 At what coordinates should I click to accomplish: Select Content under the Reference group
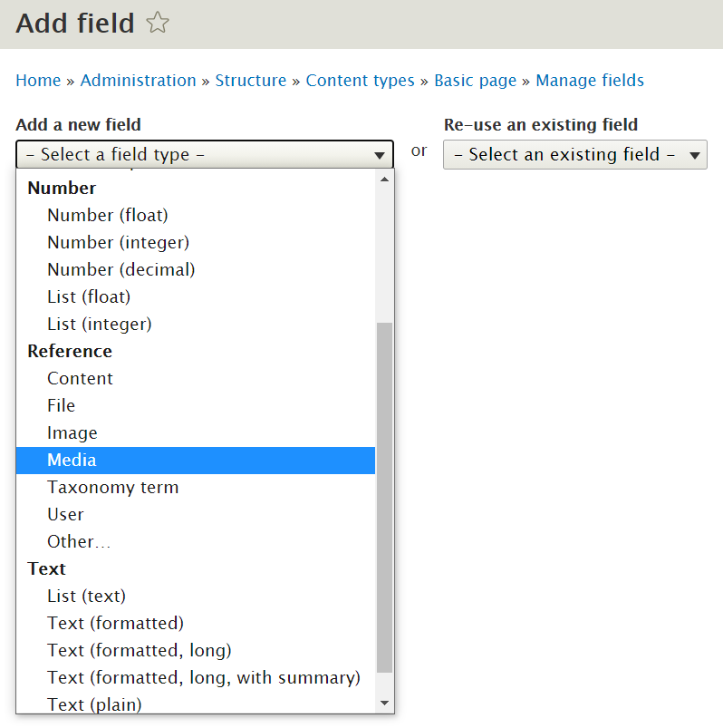(x=80, y=378)
